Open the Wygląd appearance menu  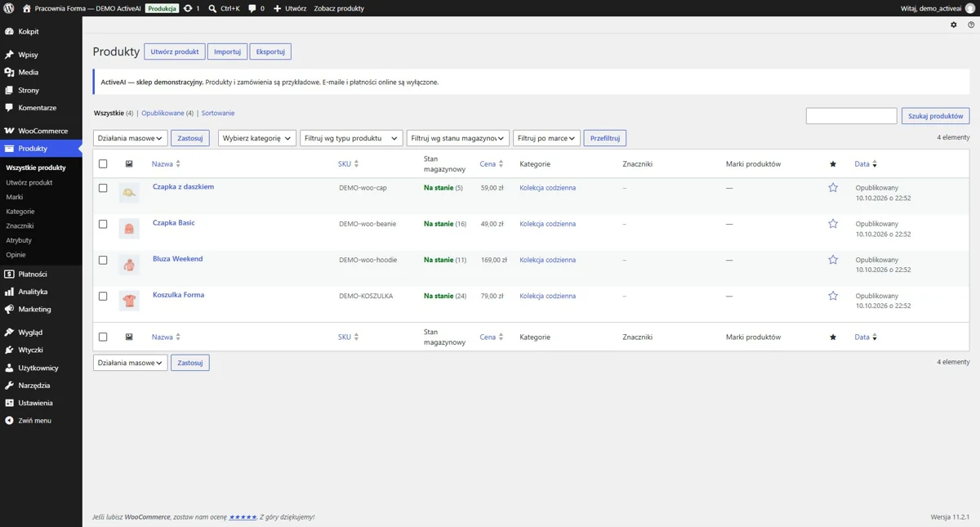[41, 333]
